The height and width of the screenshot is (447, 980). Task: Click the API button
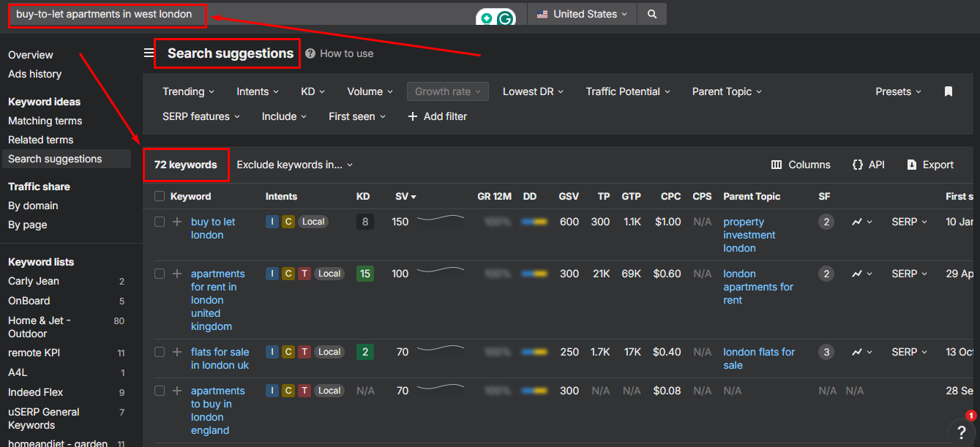click(868, 165)
